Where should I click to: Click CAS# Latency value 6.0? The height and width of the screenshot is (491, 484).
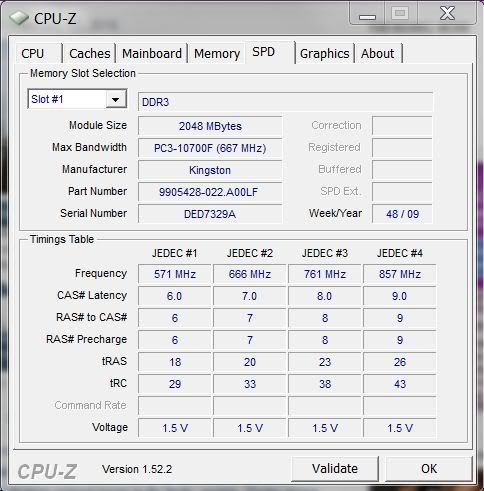click(175, 296)
